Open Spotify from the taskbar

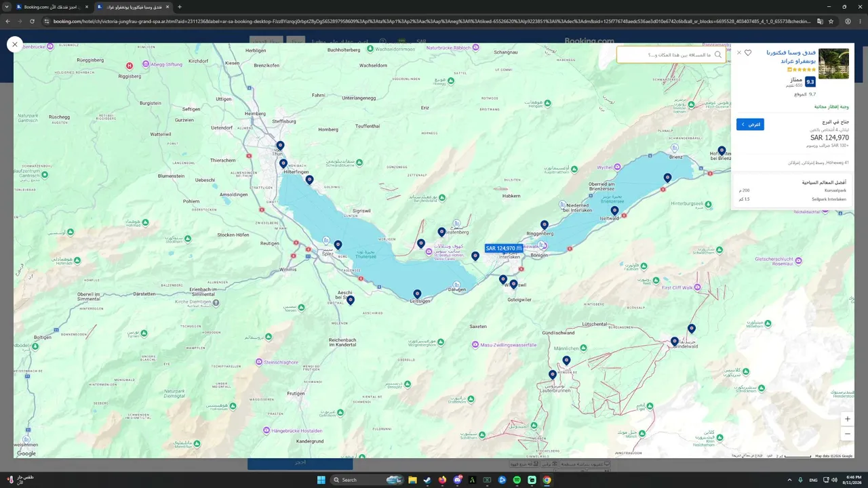(x=517, y=480)
